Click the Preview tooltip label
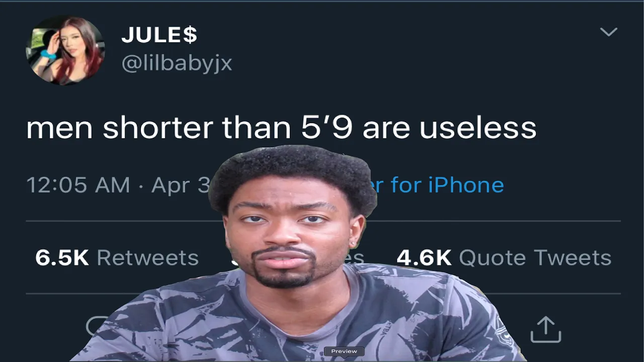The width and height of the screenshot is (644, 362). coord(344,351)
